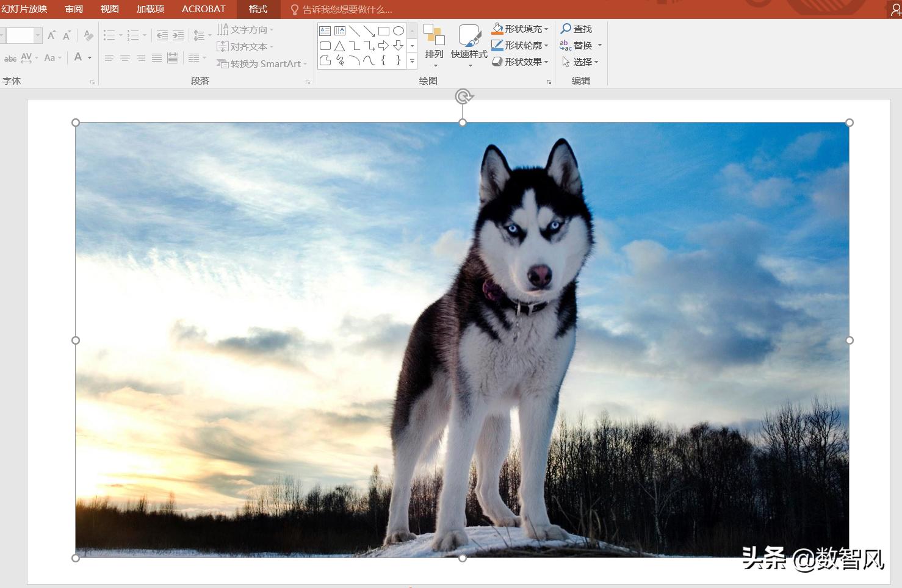Choose the isosceles triangle shape
The width and height of the screenshot is (902, 588).
pyautogui.click(x=340, y=46)
